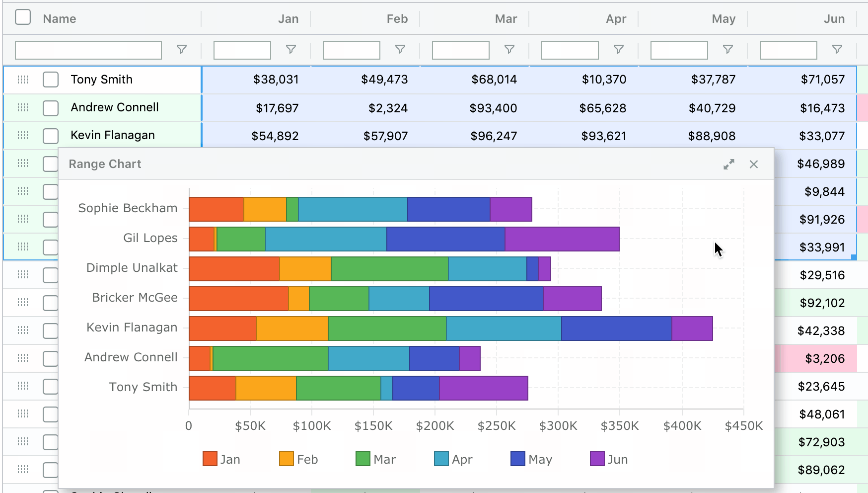Focus the Feb filter text box
This screenshot has width=868, height=493.
352,50
